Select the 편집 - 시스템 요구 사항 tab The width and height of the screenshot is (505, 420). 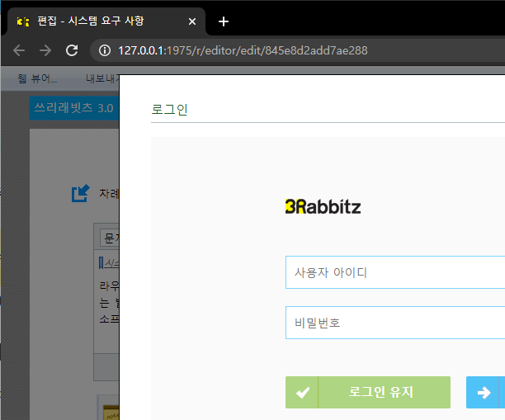[x=106, y=21]
